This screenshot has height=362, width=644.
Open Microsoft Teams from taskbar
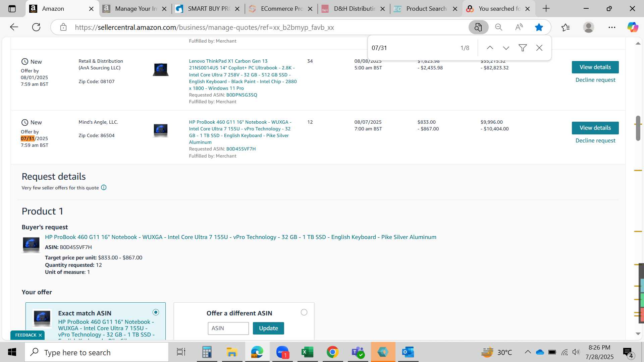pos(358,352)
